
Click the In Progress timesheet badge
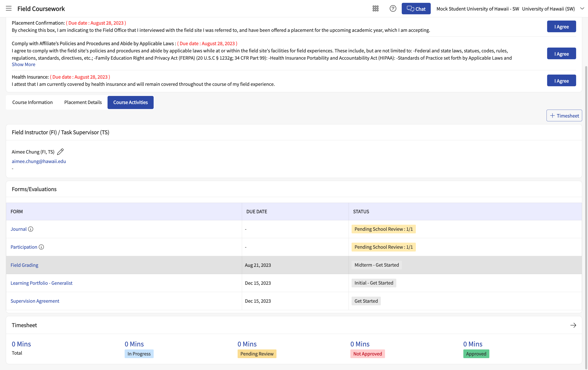pos(139,354)
